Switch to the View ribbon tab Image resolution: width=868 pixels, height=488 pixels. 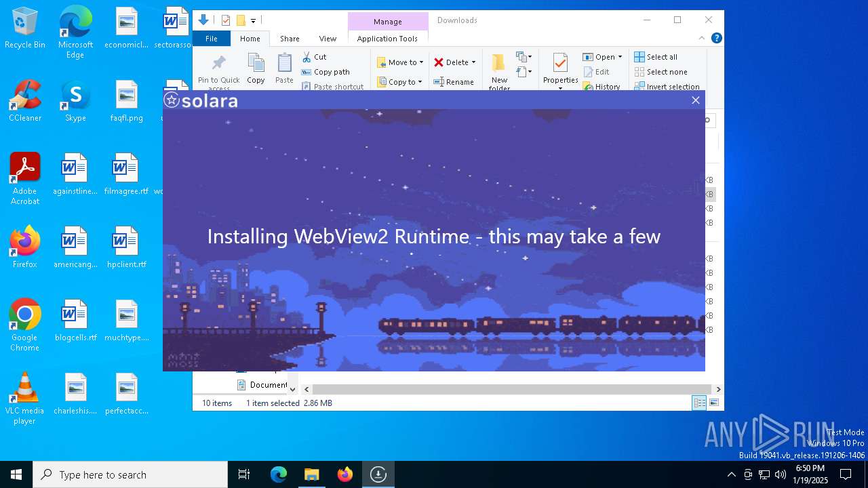[x=328, y=39]
